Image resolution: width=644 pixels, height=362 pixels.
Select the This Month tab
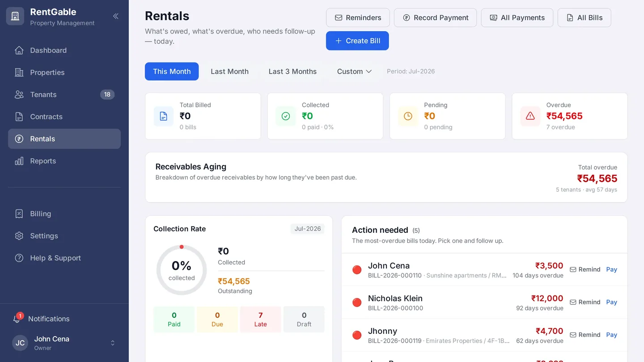click(x=172, y=72)
